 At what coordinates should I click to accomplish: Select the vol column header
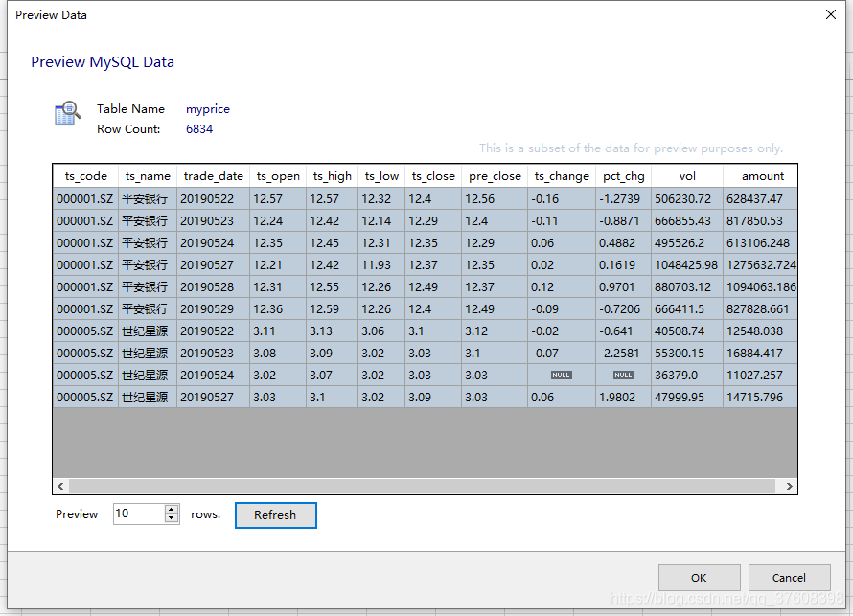pyautogui.click(x=687, y=176)
